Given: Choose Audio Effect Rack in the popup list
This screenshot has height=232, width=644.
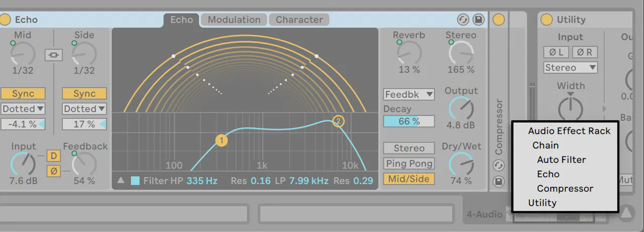Looking at the screenshot, I should coord(569,131).
